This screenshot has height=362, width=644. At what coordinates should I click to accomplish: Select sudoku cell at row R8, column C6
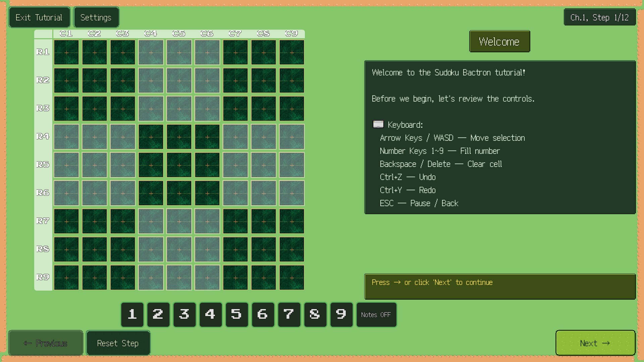pyautogui.click(x=207, y=249)
